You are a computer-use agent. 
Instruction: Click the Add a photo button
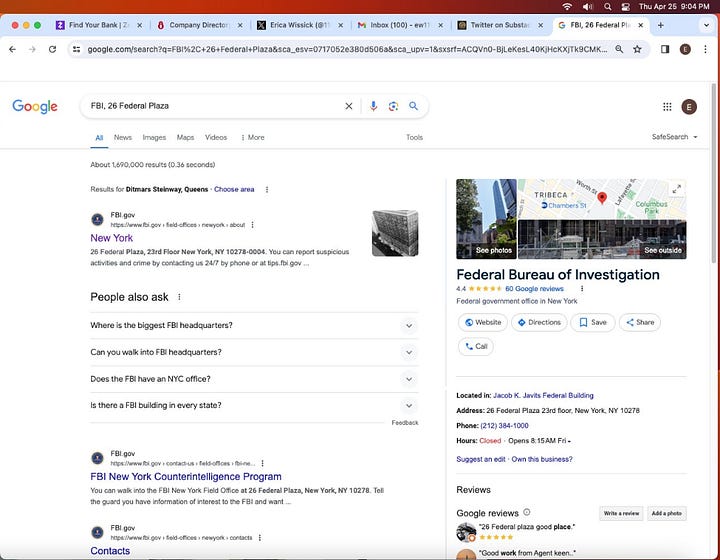tap(667, 513)
